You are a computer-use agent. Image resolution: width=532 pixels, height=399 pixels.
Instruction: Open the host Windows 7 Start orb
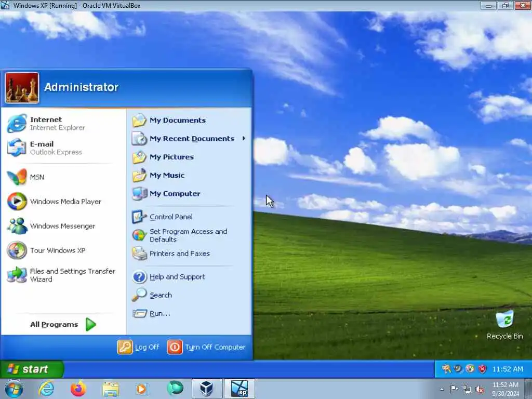coord(14,389)
